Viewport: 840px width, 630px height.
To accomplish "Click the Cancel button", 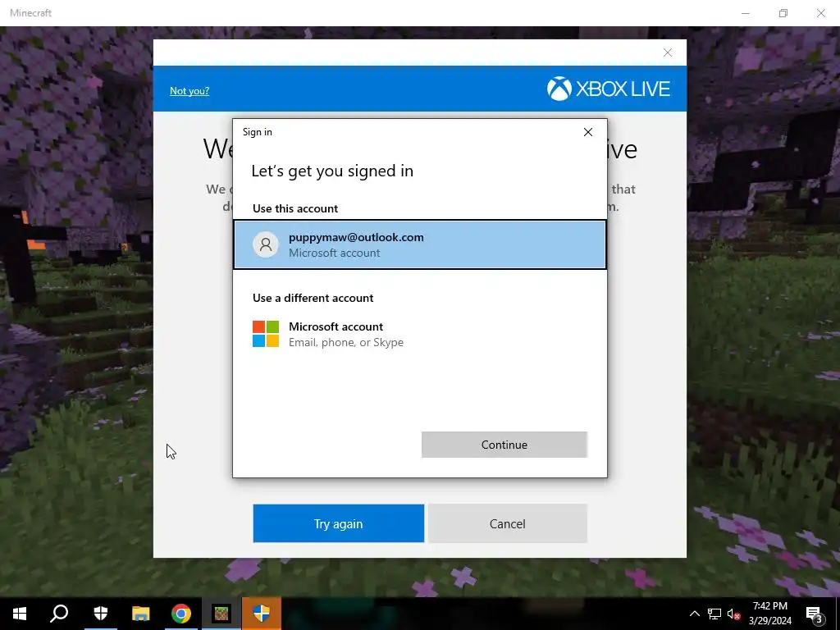I will tap(507, 523).
